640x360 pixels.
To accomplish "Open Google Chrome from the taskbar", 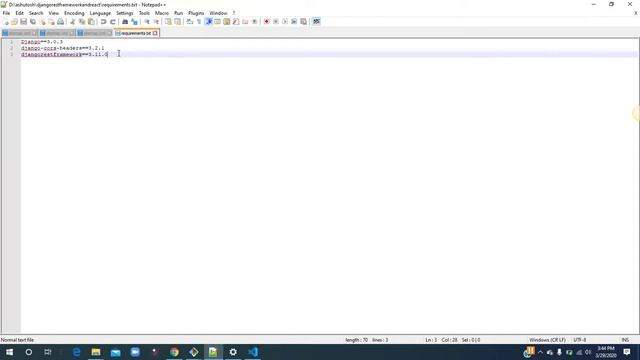I will click(x=174, y=352).
